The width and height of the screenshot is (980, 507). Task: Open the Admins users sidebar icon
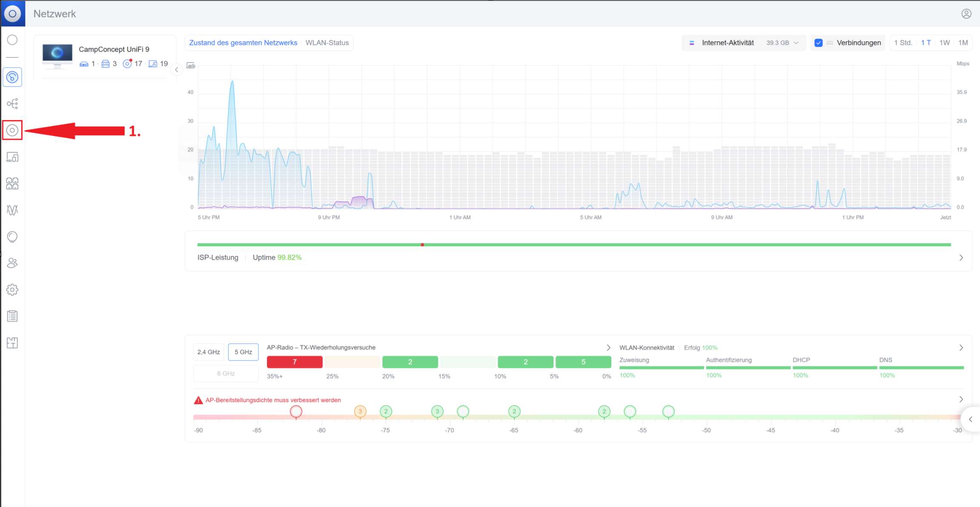[12, 263]
